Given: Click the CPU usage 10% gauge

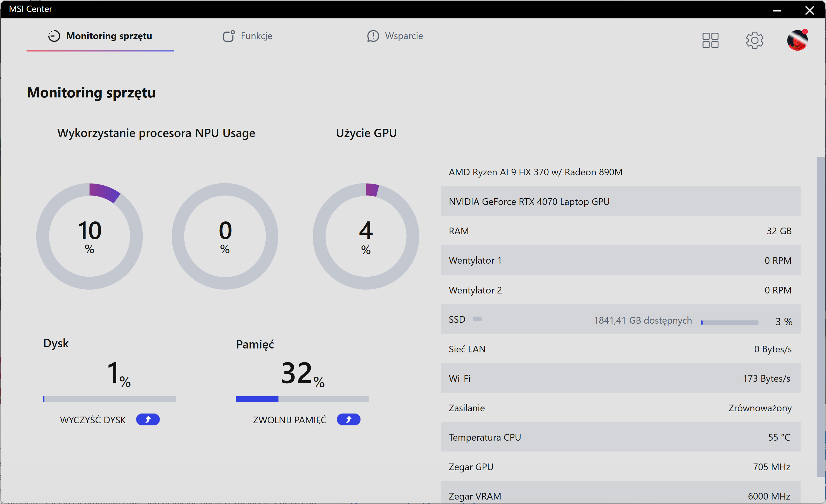Looking at the screenshot, I should click(x=89, y=237).
